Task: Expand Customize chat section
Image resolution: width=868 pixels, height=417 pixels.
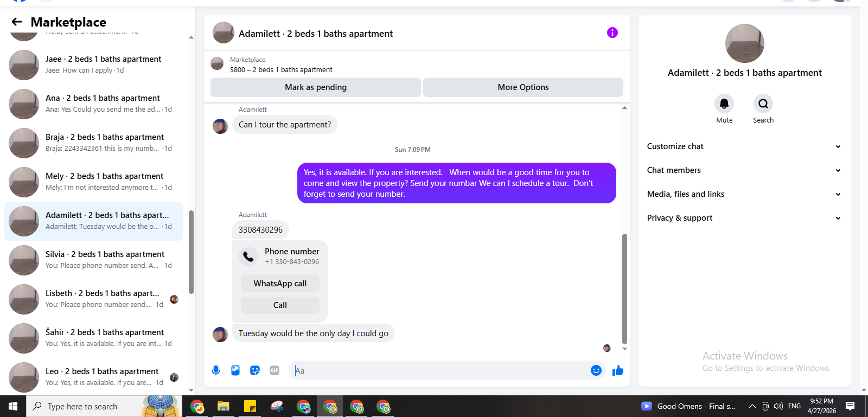Action: 744,146
